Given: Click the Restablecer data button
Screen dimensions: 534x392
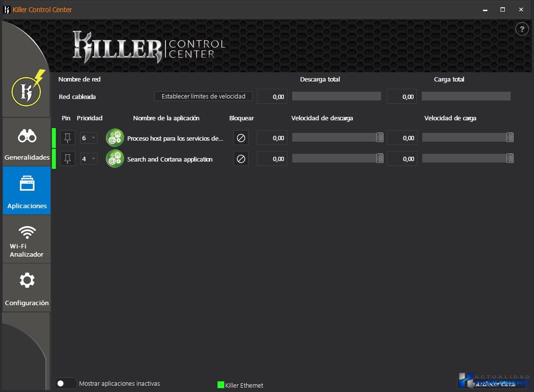Looking at the screenshot, I should [491, 384].
